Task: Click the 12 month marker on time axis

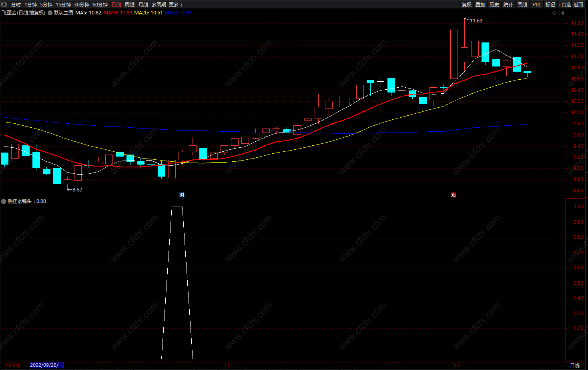Action: [457, 365]
